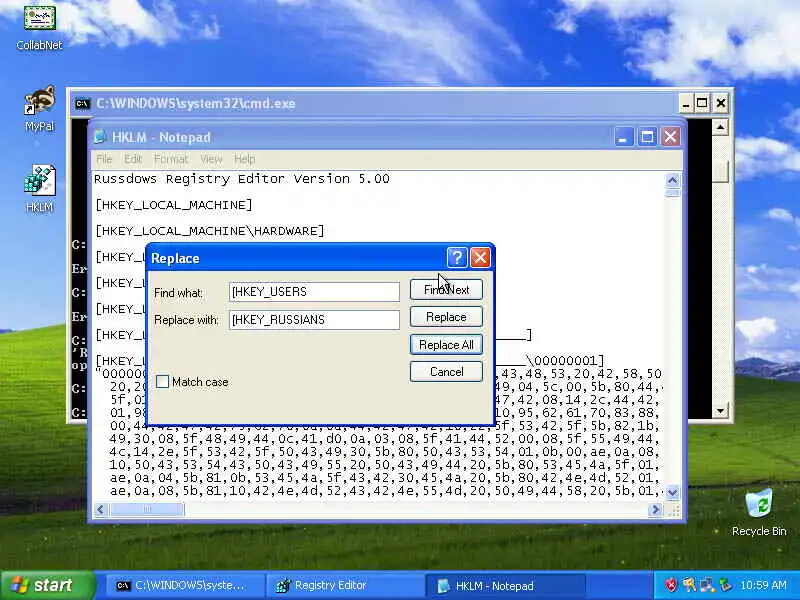Click the [HKEY_LOCAL_MACHINE\HARDWARE] line
800x600 pixels.
(210, 231)
